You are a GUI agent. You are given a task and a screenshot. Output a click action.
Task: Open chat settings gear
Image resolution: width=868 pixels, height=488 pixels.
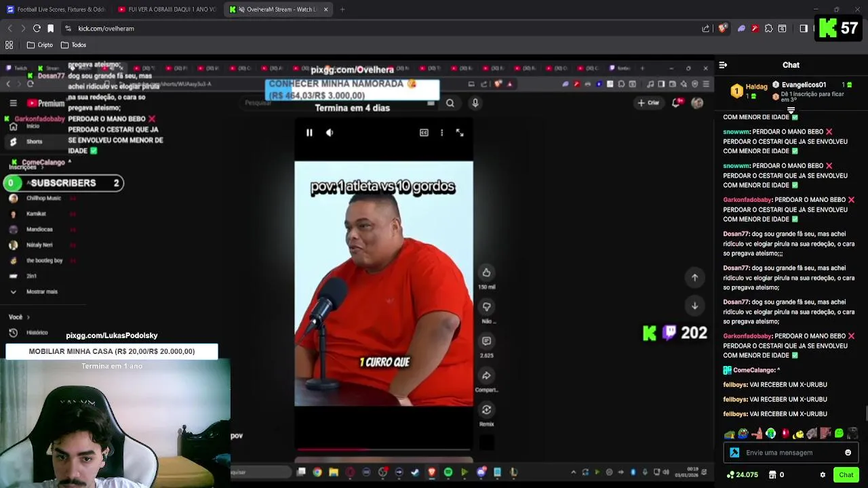pyautogui.click(x=823, y=475)
